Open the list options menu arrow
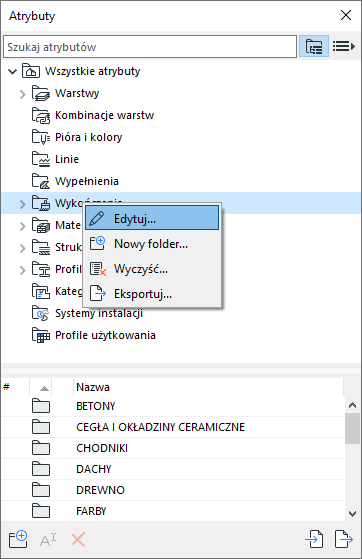This screenshot has width=362, height=559. [x=344, y=46]
